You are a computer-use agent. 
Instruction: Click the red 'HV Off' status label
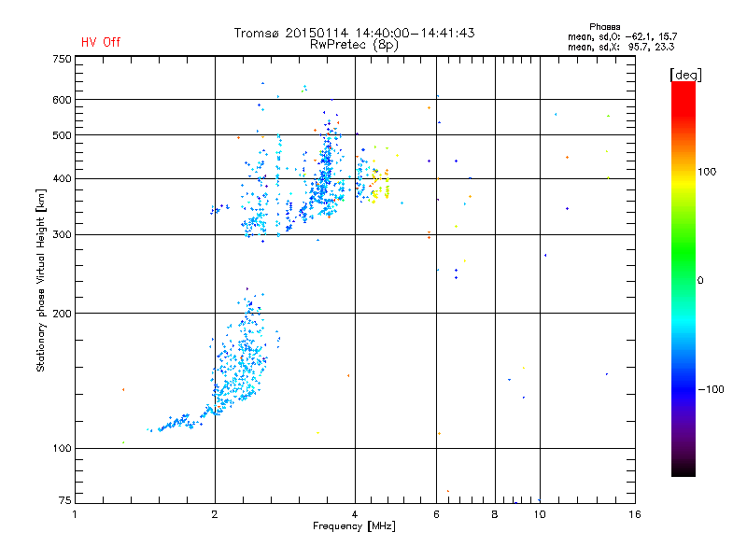(x=101, y=42)
